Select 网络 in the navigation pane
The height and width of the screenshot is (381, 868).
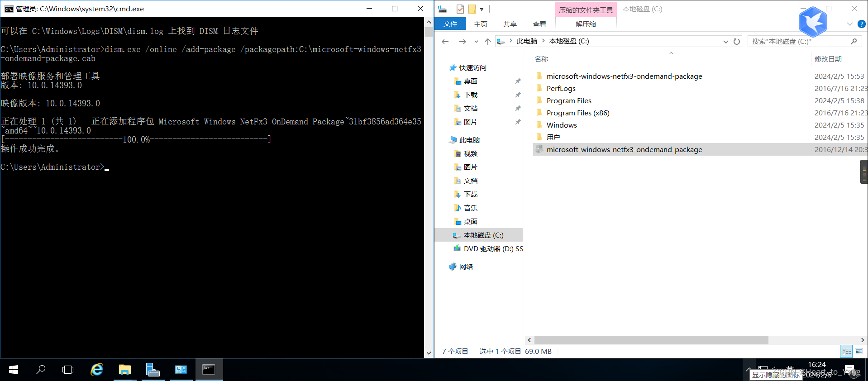[x=466, y=267]
